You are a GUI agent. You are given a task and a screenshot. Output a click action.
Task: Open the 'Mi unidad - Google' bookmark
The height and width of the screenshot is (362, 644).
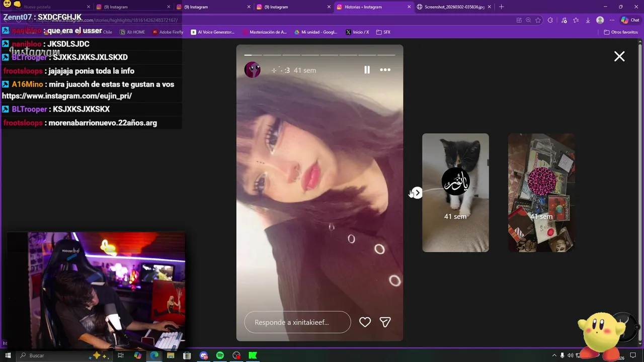click(315, 32)
